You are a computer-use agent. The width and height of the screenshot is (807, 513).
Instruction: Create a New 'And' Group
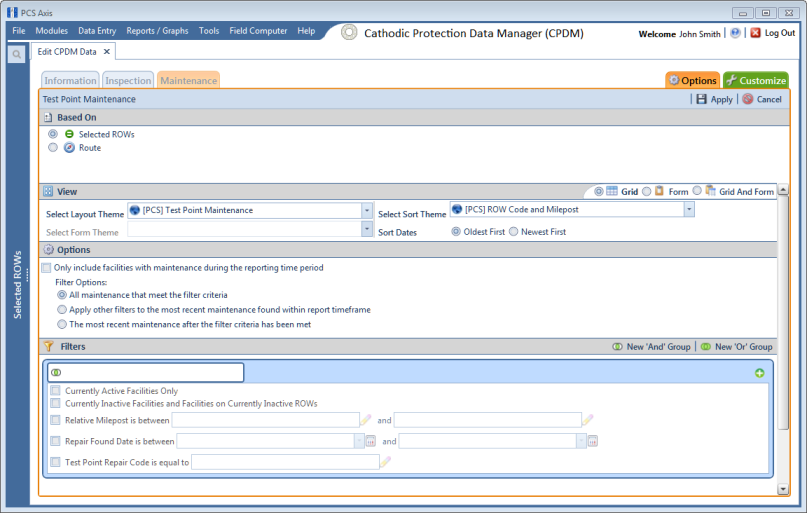tap(652, 347)
